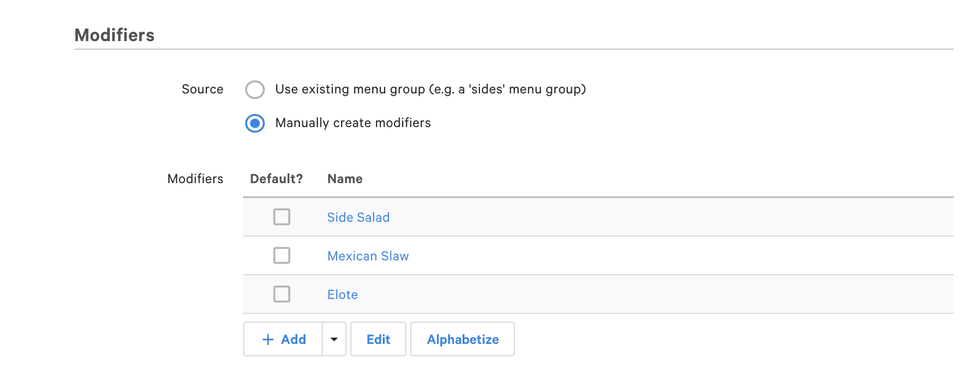Click the Modifiers section heading
Viewport: 980px width, 380px height.
(115, 35)
